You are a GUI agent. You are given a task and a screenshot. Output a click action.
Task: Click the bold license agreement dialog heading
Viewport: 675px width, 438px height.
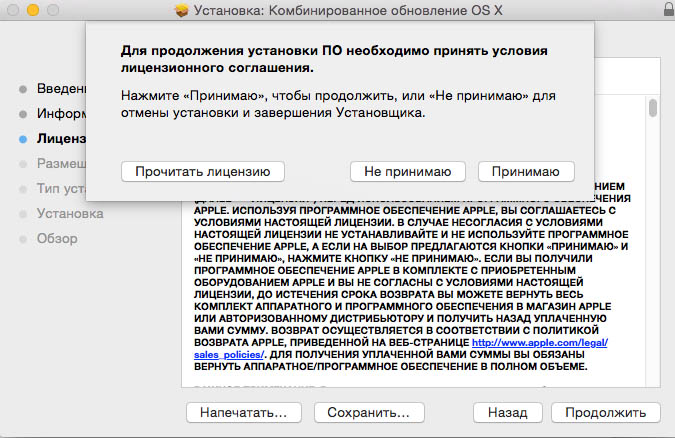(334, 59)
